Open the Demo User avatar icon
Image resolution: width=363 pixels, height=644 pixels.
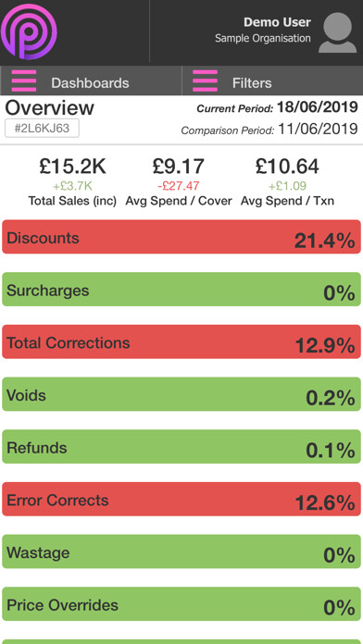pos(337,32)
